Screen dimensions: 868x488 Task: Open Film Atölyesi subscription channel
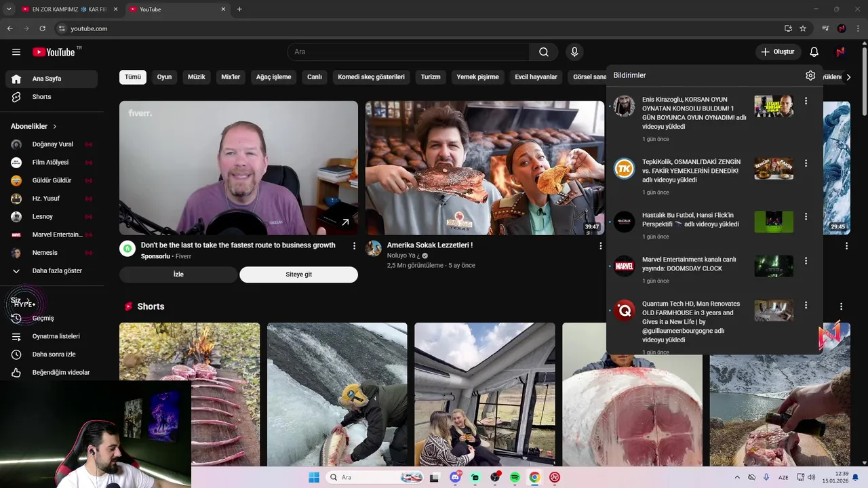(52, 163)
